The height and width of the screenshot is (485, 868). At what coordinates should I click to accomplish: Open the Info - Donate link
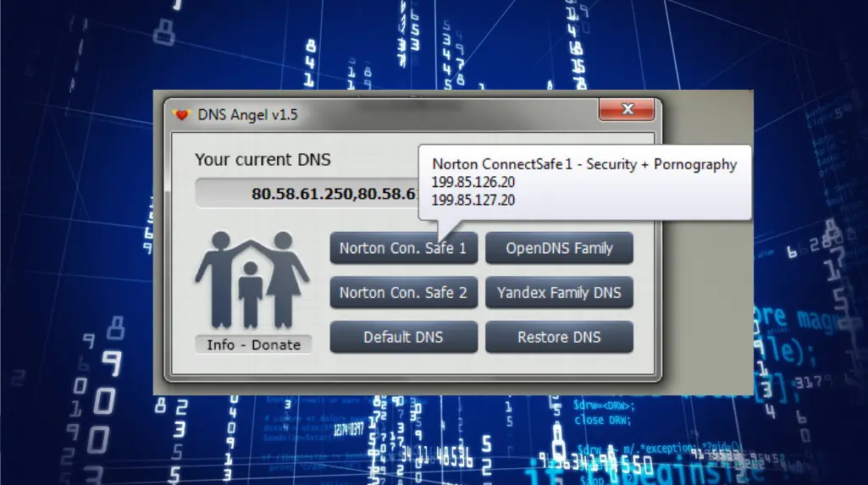tap(253, 344)
